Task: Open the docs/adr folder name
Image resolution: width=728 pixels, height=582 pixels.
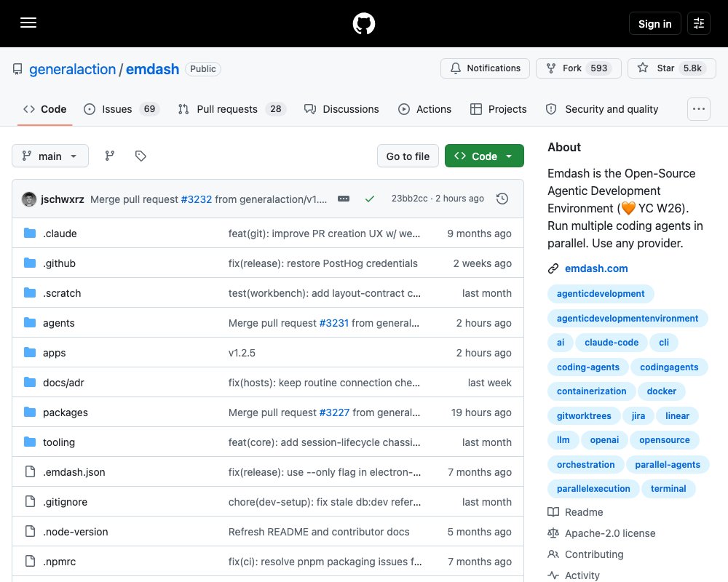Action: coord(63,383)
